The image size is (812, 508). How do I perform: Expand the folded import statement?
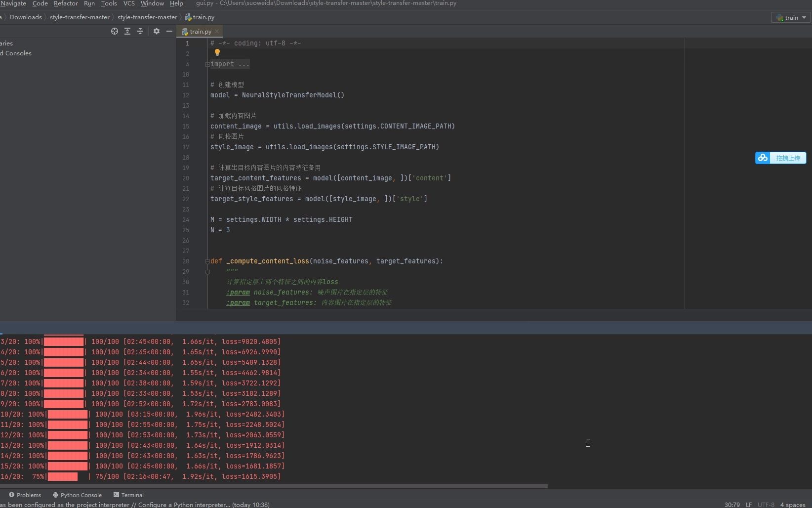(x=207, y=64)
